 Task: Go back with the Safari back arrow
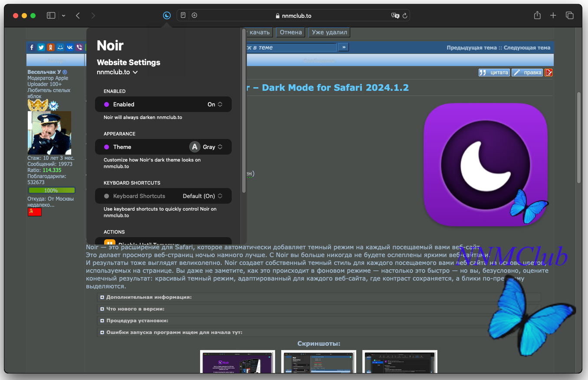click(78, 16)
